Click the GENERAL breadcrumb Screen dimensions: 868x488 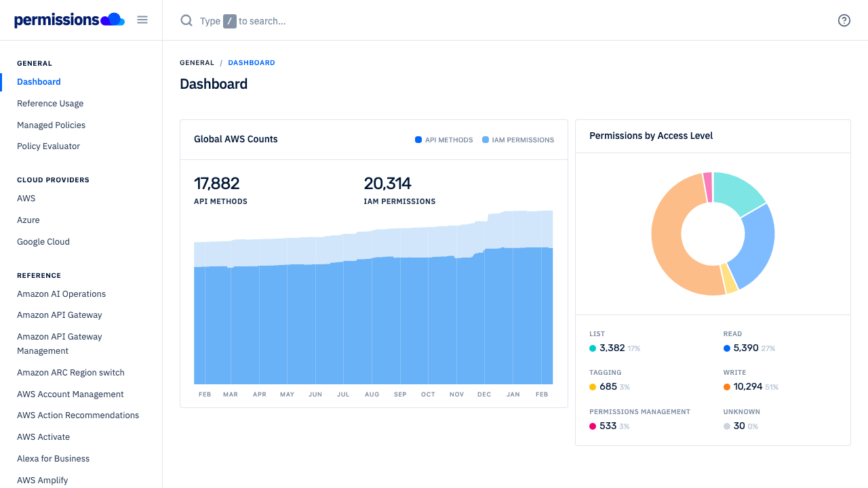pos(197,62)
